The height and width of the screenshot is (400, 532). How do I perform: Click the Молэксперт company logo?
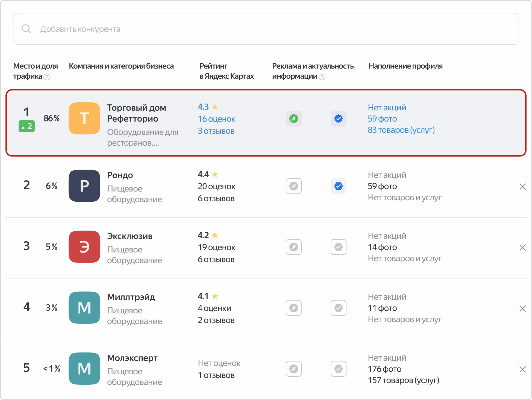(x=84, y=369)
